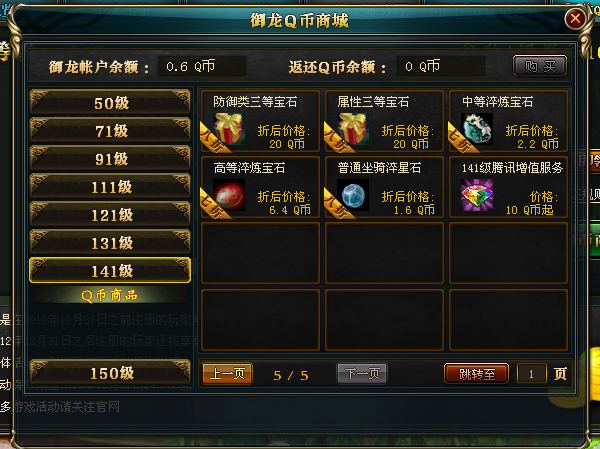Choose the 中等淬炼宝石 teal stone icon

click(x=477, y=129)
